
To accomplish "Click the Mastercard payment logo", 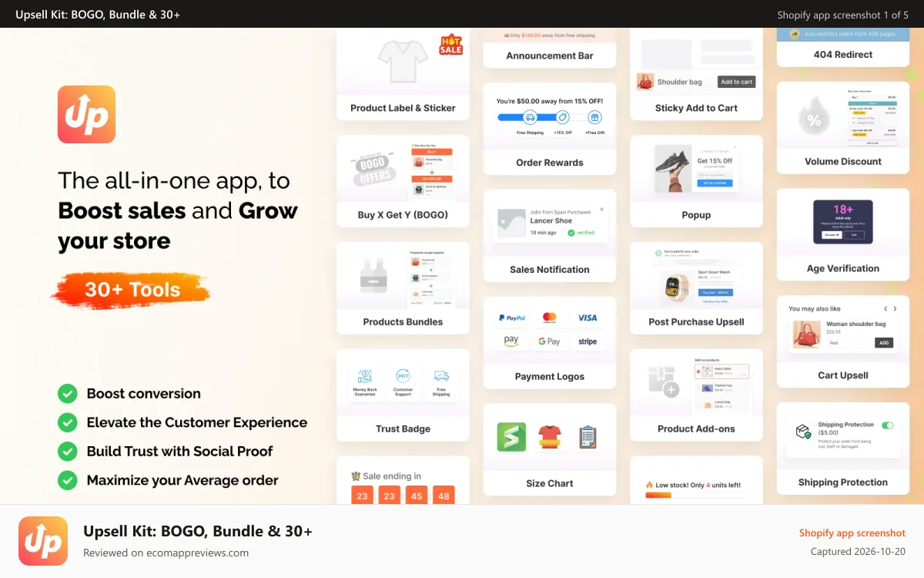I will pyautogui.click(x=549, y=318).
